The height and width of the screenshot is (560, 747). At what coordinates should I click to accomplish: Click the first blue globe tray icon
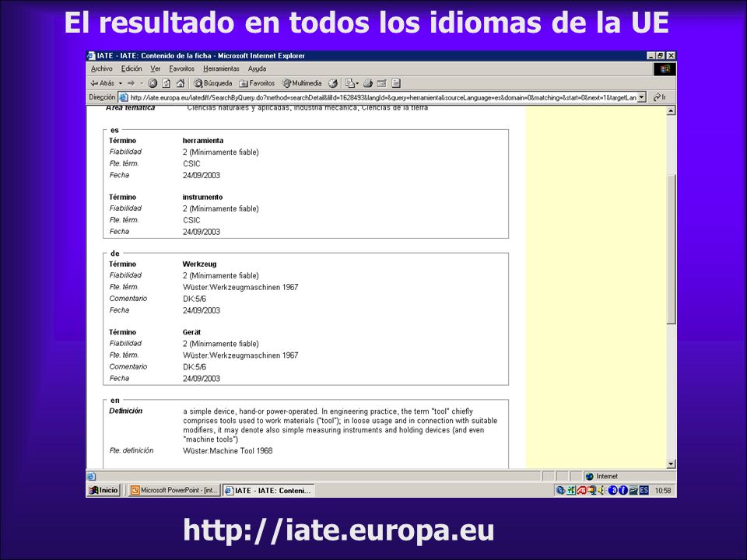click(560, 490)
